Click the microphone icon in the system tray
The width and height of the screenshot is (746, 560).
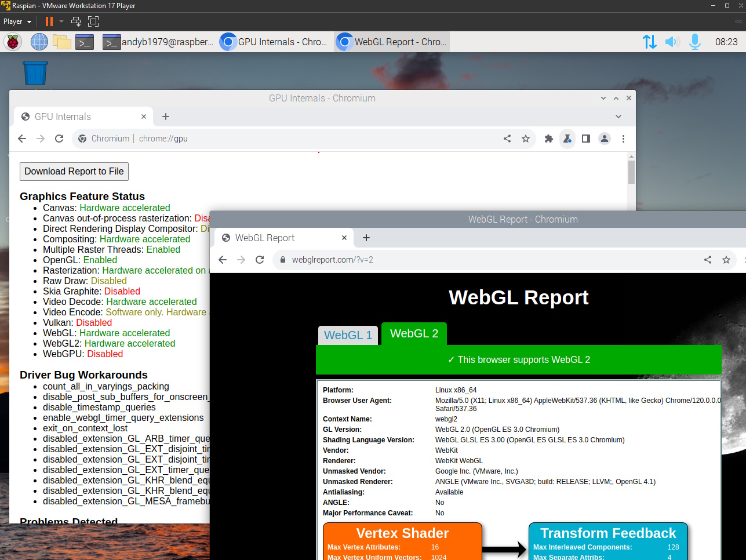tap(694, 41)
